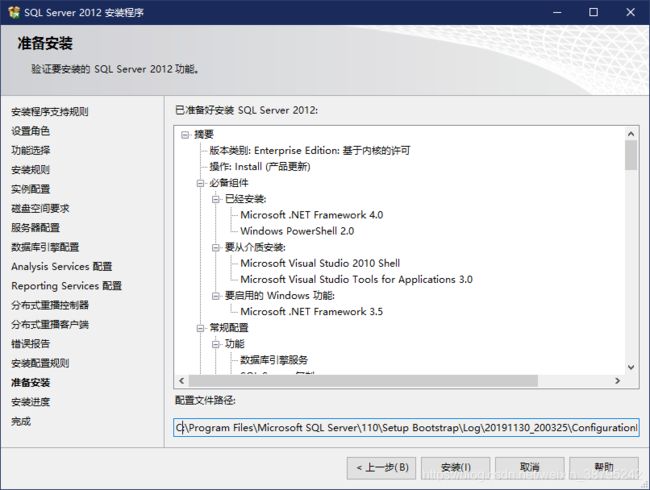Select 实例配置 step in sidebar
The width and height of the screenshot is (650, 490).
[31, 189]
